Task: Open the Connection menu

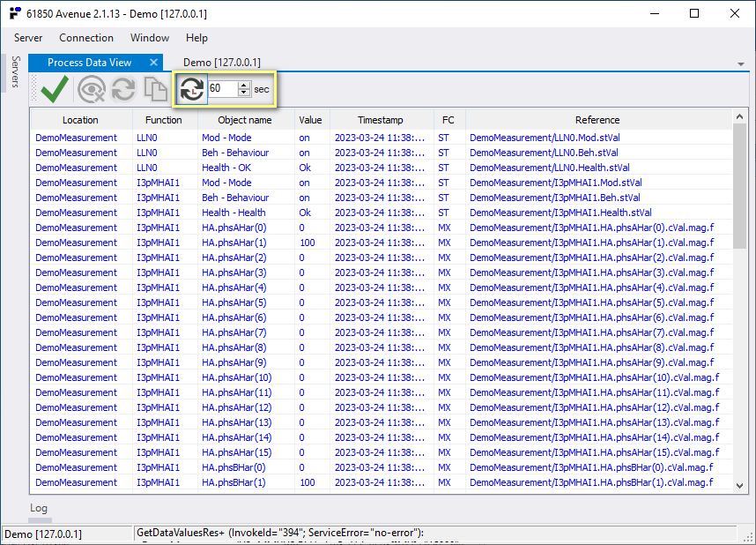Action: (86, 38)
